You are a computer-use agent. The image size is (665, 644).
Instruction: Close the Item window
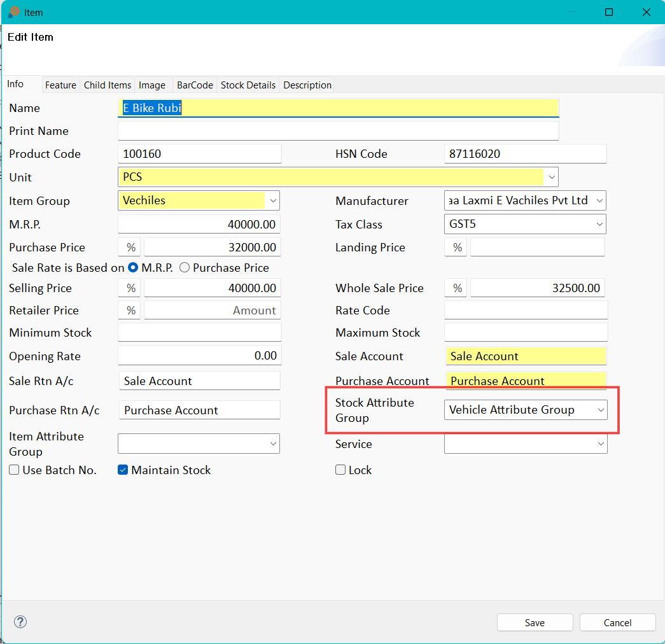tap(647, 12)
